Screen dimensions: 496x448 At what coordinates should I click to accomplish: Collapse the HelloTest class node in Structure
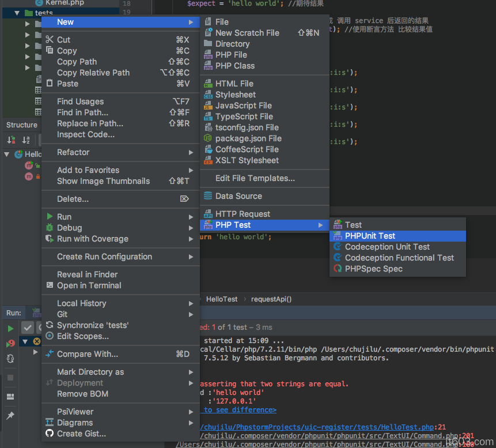[x=7, y=155]
